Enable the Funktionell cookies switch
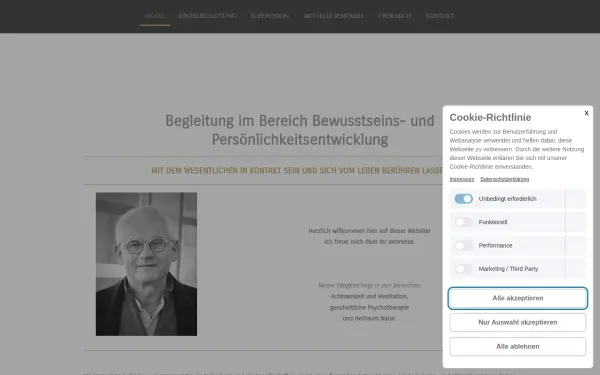600x375 pixels. [x=463, y=222]
